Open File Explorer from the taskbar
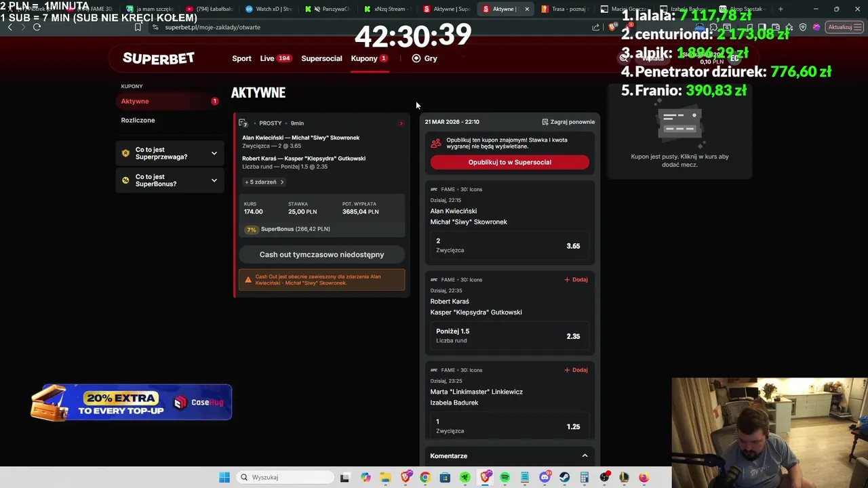This screenshot has width=868, height=488. point(385,477)
